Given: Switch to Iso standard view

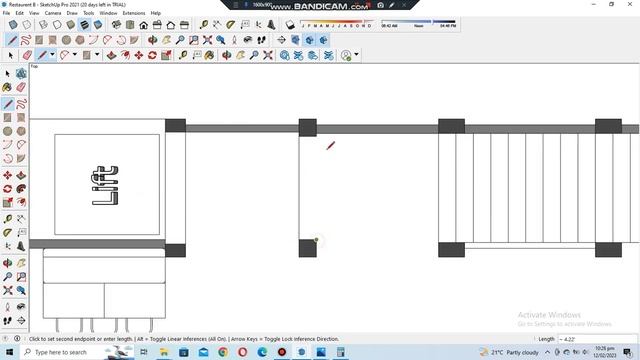Looking at the screenshot, I should [116, 25].
